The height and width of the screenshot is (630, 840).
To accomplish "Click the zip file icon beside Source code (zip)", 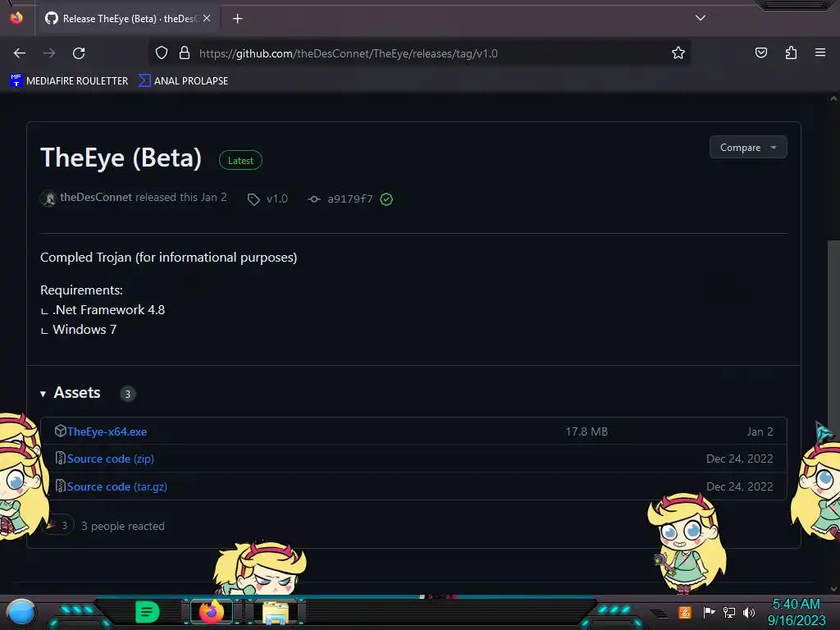I will [60, 459].
